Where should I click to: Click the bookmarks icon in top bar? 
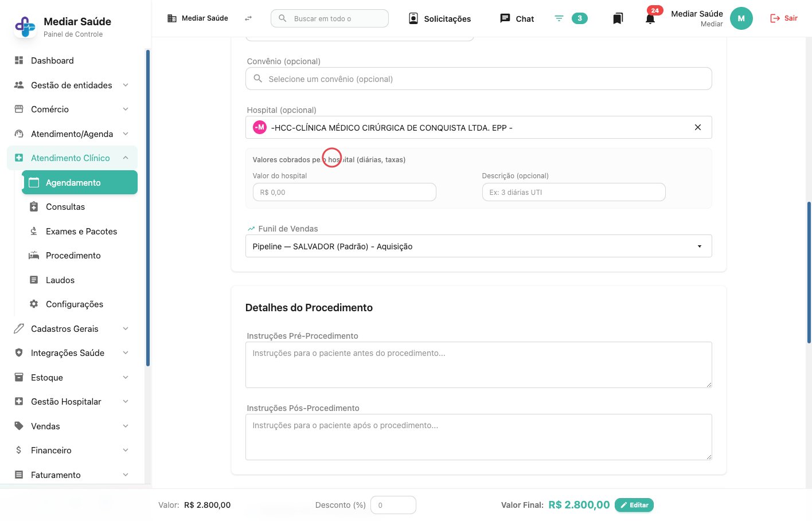[x=618, y=18]
